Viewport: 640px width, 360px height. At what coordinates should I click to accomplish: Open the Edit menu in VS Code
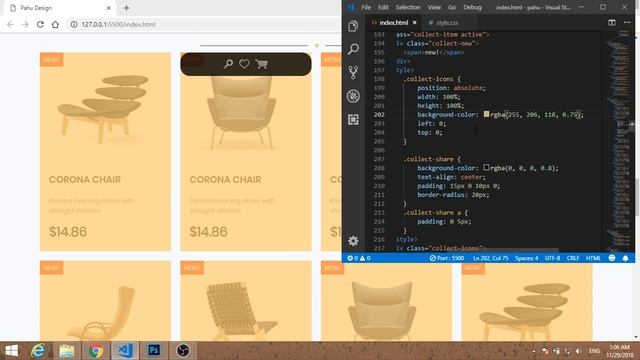383,7
